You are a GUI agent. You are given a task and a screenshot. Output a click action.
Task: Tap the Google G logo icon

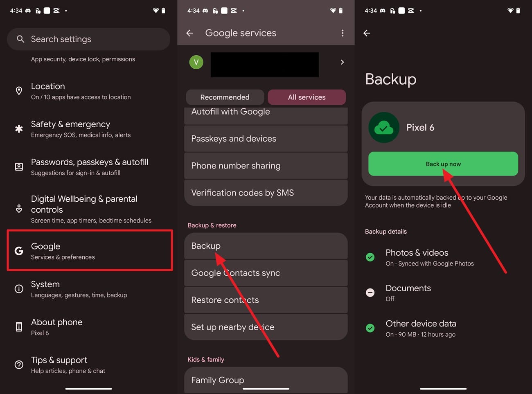(19, 251)
